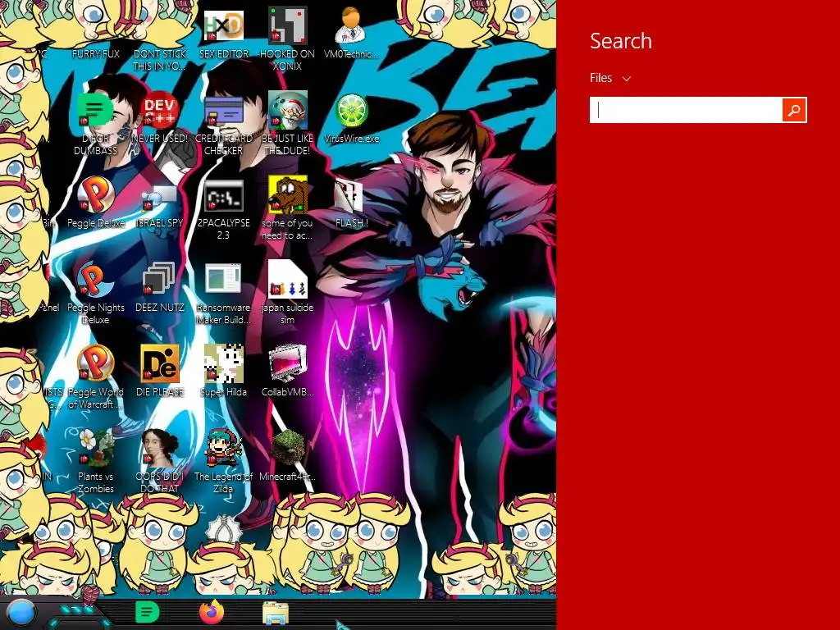Click the Start orb on taskbar
This screenshot has width=840, height=630.
(21, 614)
